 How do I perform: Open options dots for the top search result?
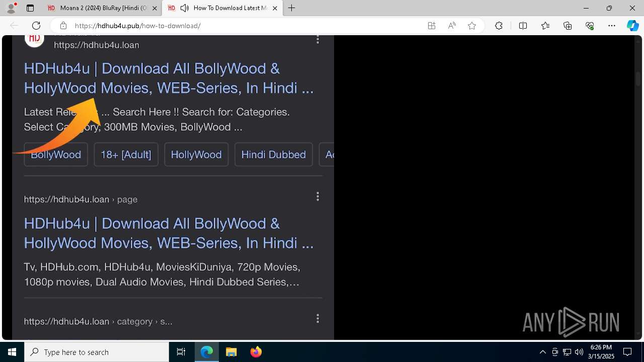[317, 39]
